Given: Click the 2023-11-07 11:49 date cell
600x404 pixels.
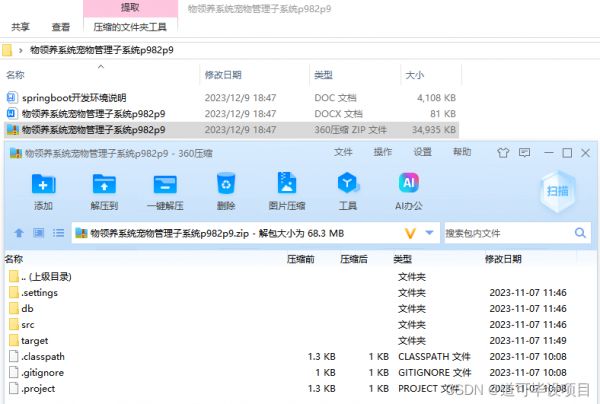Looking at the screenshot, I should 528,340.
